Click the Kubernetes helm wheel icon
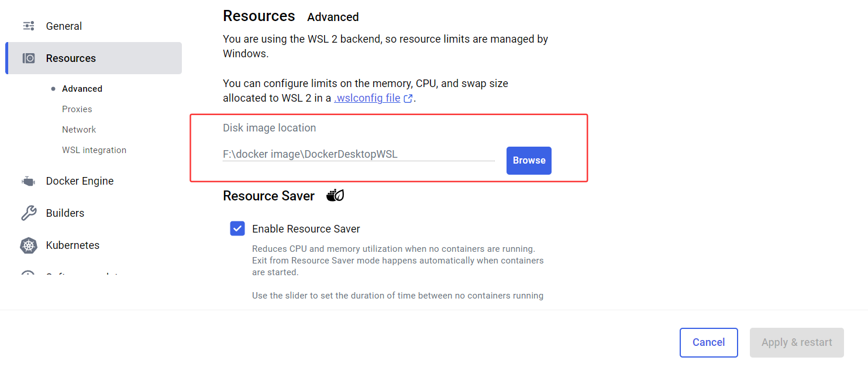Image resolution: width=868 pixels, height=371 pixels. pyautogui.click(x=29, y=245)
